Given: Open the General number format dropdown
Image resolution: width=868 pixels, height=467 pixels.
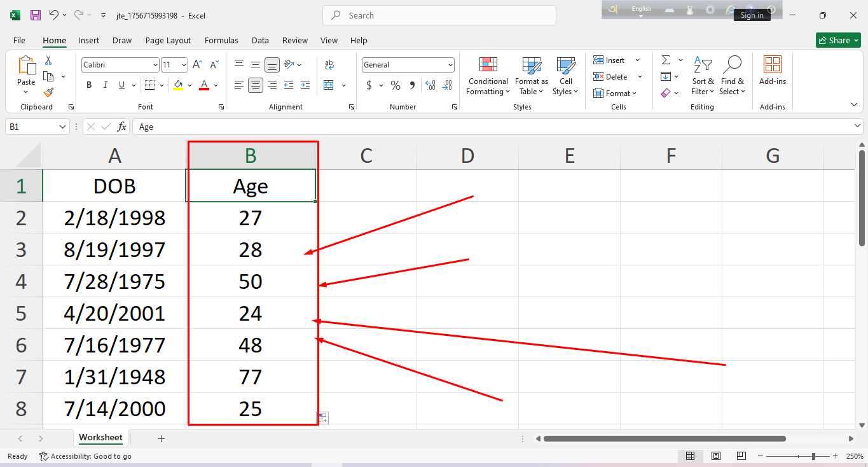Looking at the screenshot, I should click(x=450, y=65).
